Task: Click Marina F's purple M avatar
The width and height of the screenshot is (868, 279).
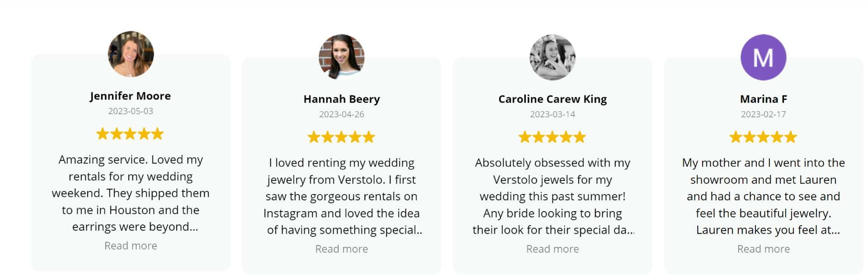Action: (x=763, y=57)
